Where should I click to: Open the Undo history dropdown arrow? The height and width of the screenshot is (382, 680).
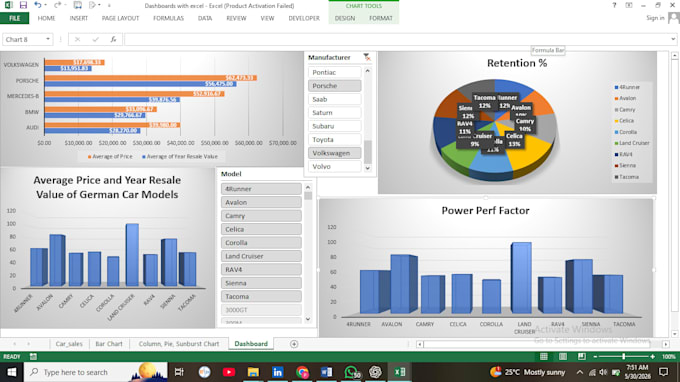click(x=46, y=5)
